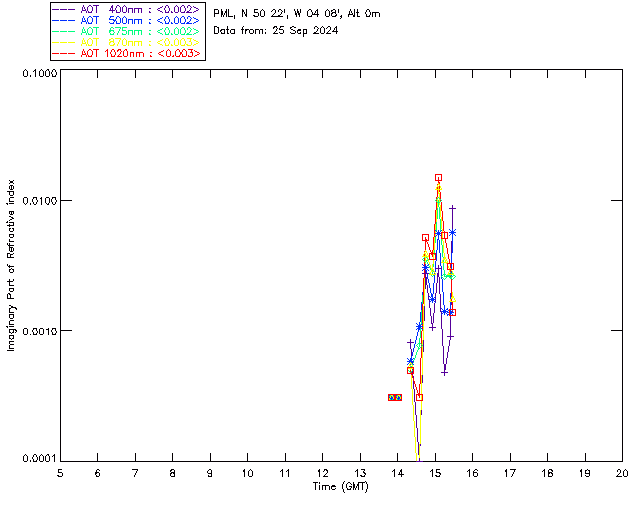Image resolution: width=640 pixels, height=512 pixels.
Task: Click the 0.0001 y-axis label
Action: click(x=39, y=459)
